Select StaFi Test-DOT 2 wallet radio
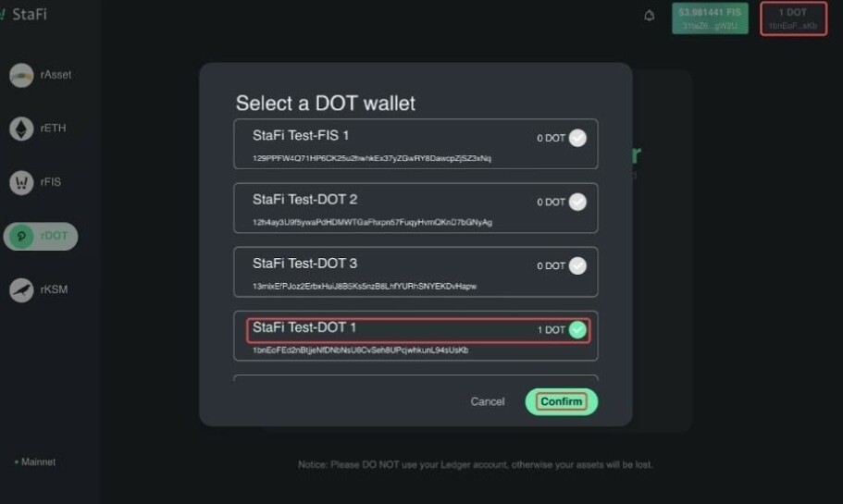 (x=577, y=202)
